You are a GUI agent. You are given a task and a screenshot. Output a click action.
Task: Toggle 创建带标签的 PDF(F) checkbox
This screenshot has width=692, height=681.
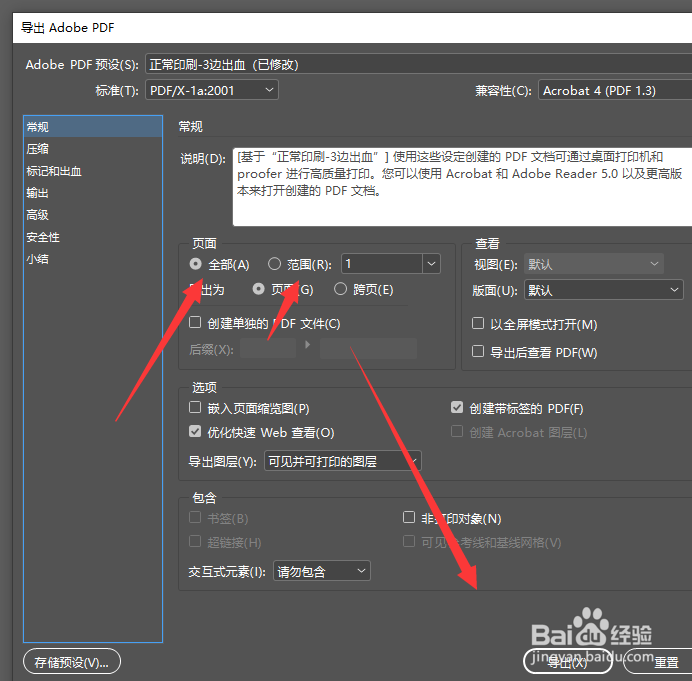click(457, 407)
